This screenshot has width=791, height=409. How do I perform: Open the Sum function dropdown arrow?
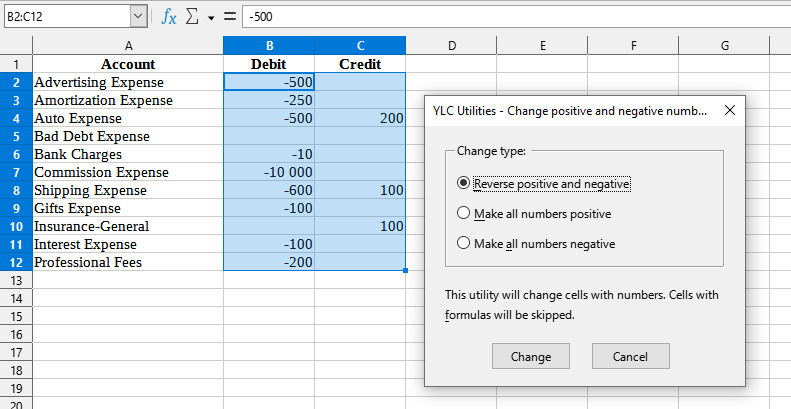pyautogui.click(x=211, y=18)
